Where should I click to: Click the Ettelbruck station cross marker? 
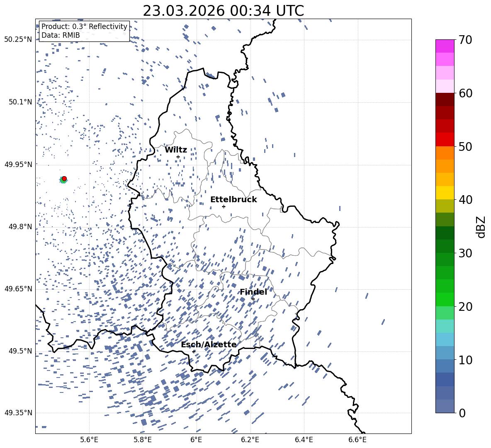point(224,206)
